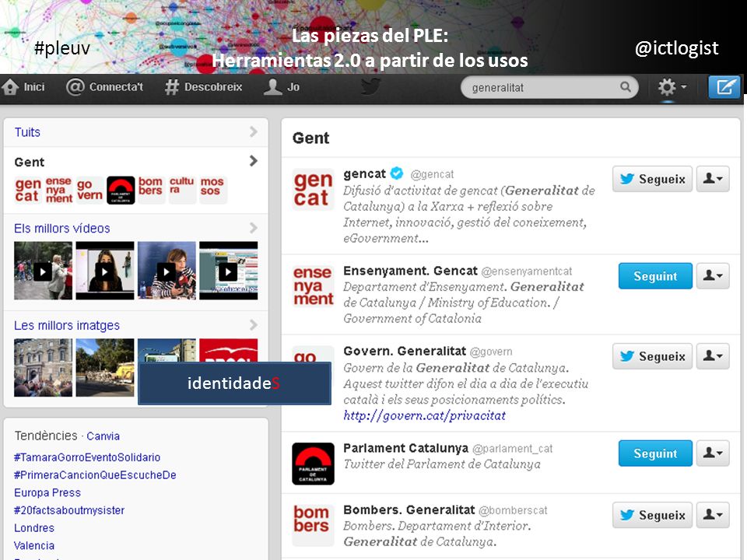Click the generalitat search field

549,88
